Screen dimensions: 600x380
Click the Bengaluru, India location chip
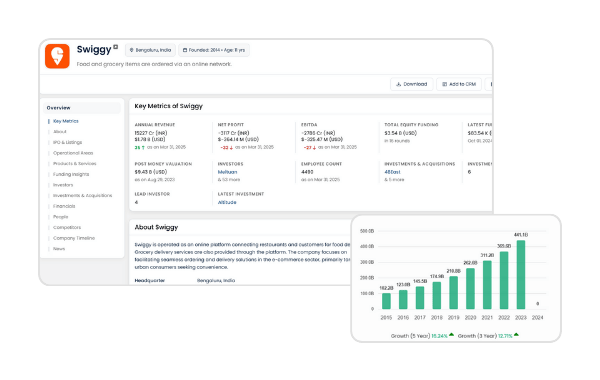pos(150,50)
